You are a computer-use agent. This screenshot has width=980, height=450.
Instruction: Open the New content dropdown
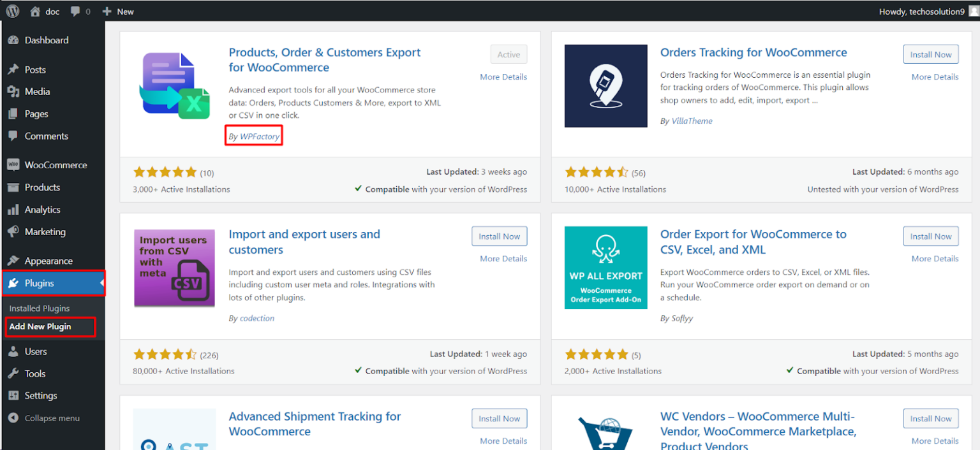pyautogui.click(x=117, y=11)
